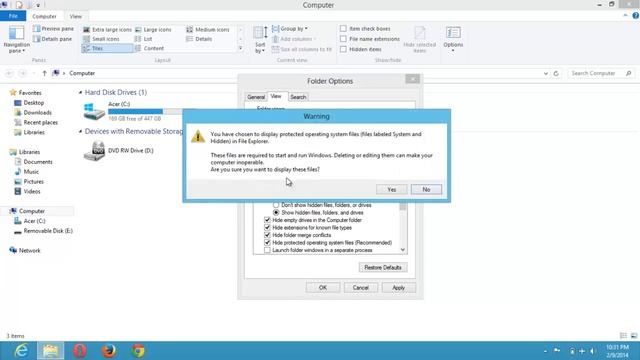Launch Firefox from the taskbar
This screenshot has height=360, width=640.
coord(109,351)
